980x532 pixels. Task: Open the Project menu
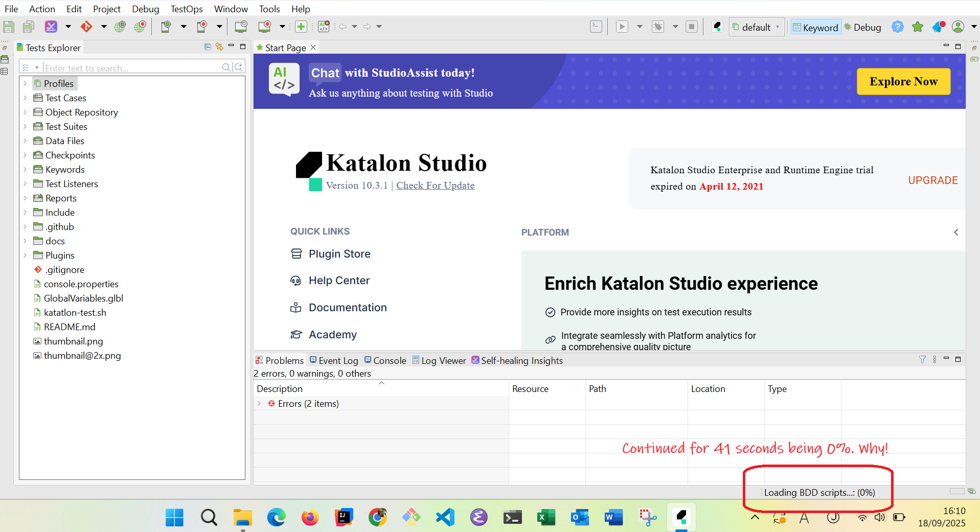[107, 9]
